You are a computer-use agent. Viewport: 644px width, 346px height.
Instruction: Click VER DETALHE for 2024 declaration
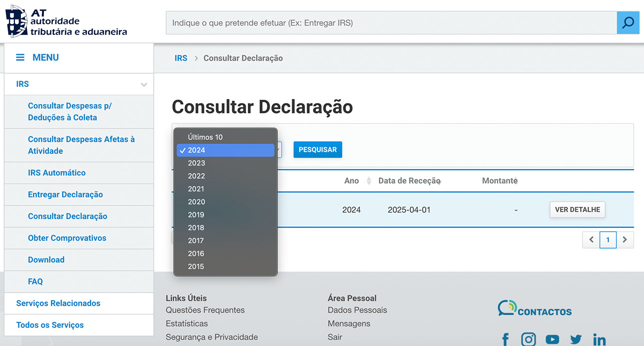point(577,210)
